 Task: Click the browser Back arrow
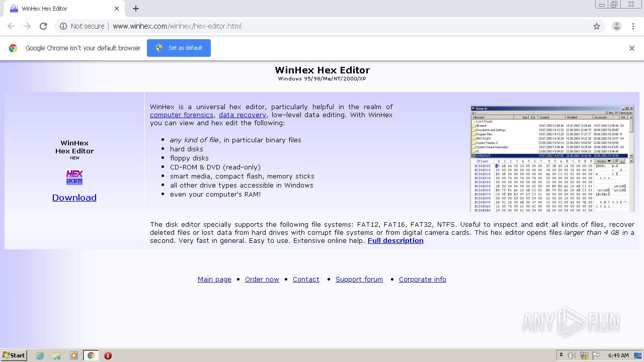pyautogui.click(x=11, y=26)
